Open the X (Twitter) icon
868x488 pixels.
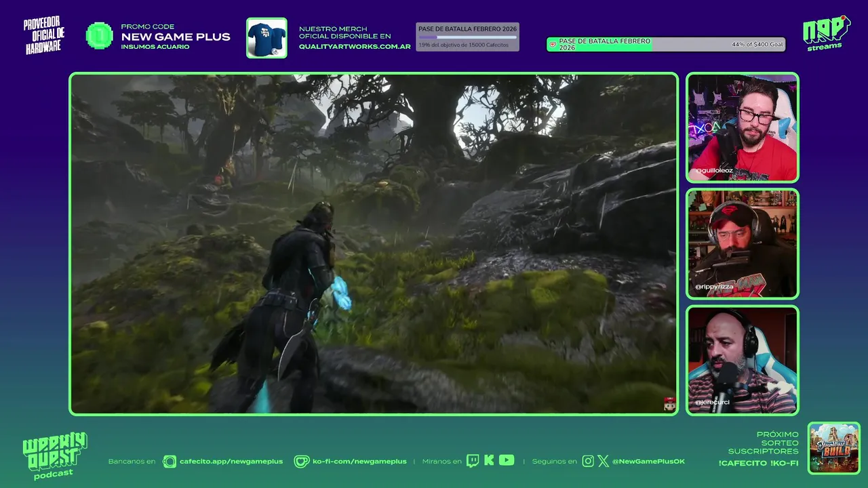(603, 462)
